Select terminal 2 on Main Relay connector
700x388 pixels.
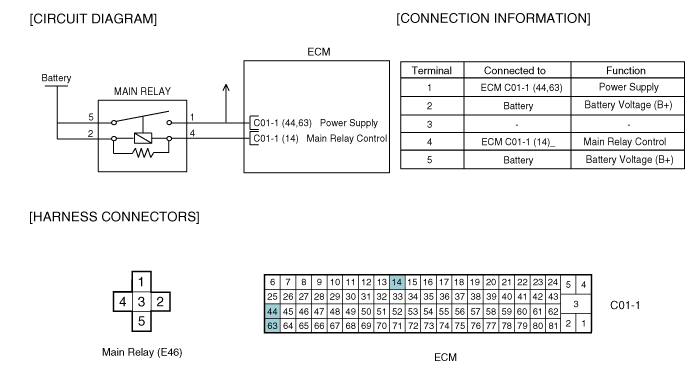[x=160, y=302]
